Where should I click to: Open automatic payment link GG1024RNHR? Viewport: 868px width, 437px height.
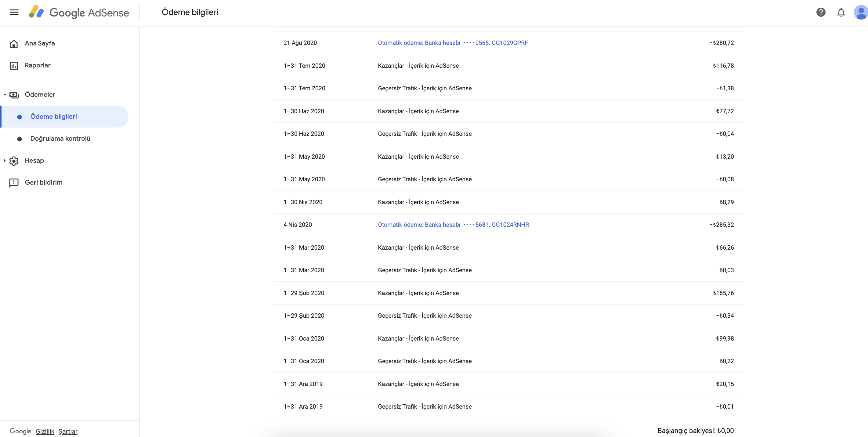(454, 225)
